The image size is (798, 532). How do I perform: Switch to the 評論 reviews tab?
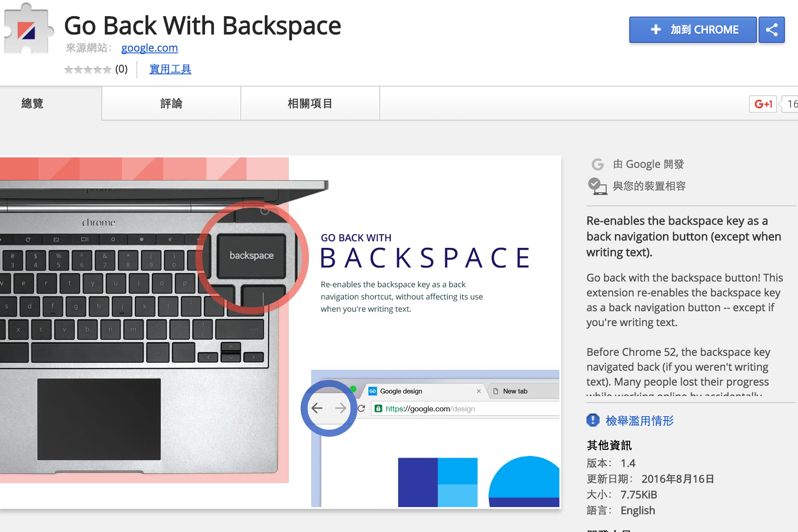171,104
